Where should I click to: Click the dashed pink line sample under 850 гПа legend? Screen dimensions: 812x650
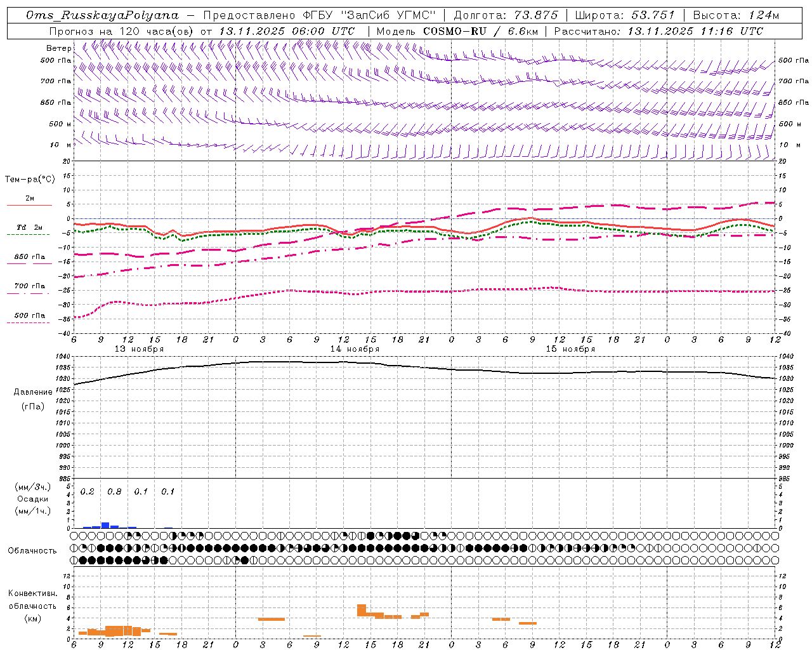point(29,263)
